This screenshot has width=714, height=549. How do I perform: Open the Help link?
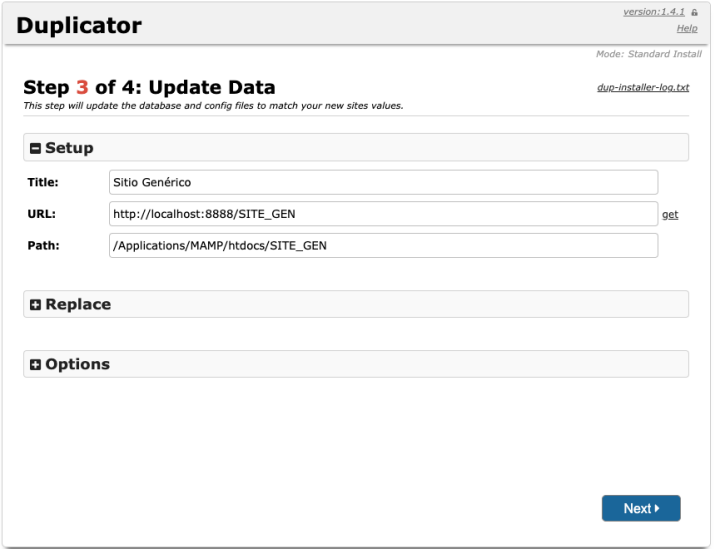click(687, 28)
